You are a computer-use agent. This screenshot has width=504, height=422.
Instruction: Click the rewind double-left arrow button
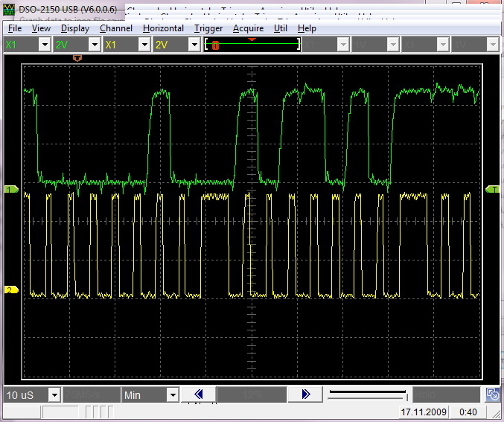(198, 394)
